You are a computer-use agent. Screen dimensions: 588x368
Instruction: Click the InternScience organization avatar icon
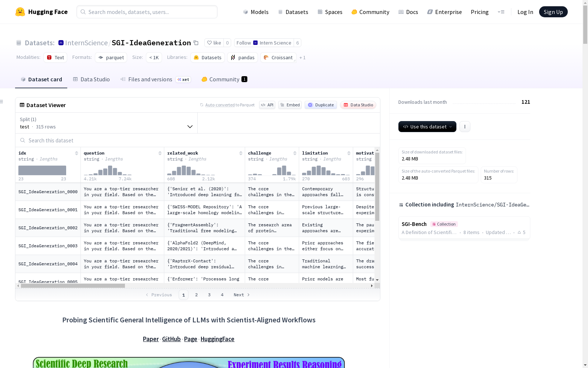point(61,43)
